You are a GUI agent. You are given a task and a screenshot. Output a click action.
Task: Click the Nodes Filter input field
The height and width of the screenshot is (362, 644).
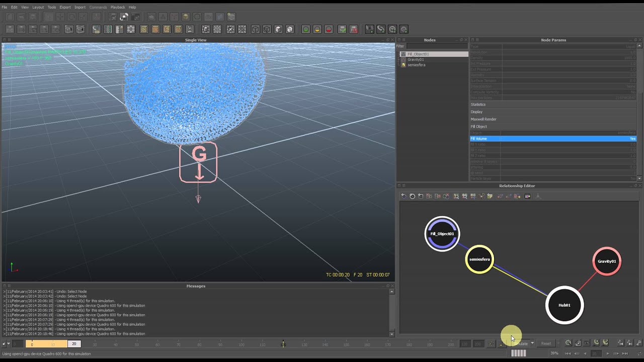(x=436, y=46)
